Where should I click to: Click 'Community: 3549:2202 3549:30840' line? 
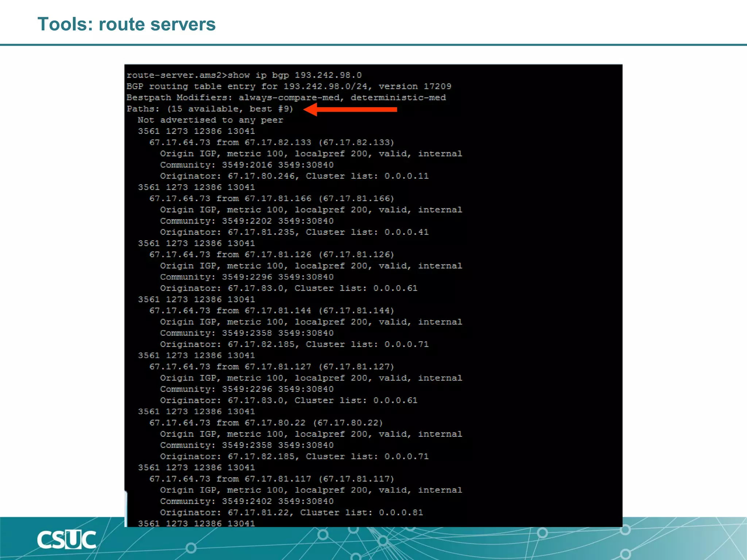(x=247, y=221)
